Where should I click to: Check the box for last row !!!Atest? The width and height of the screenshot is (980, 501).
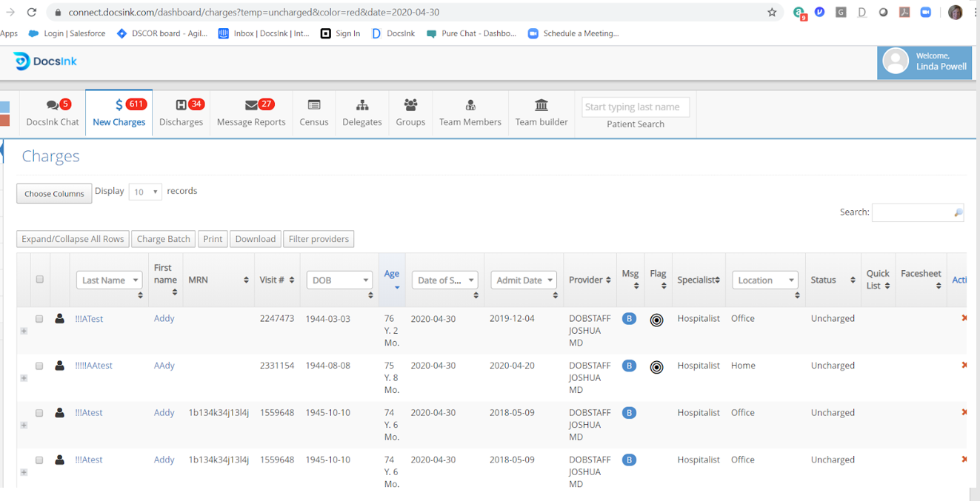tap(39, 460)
